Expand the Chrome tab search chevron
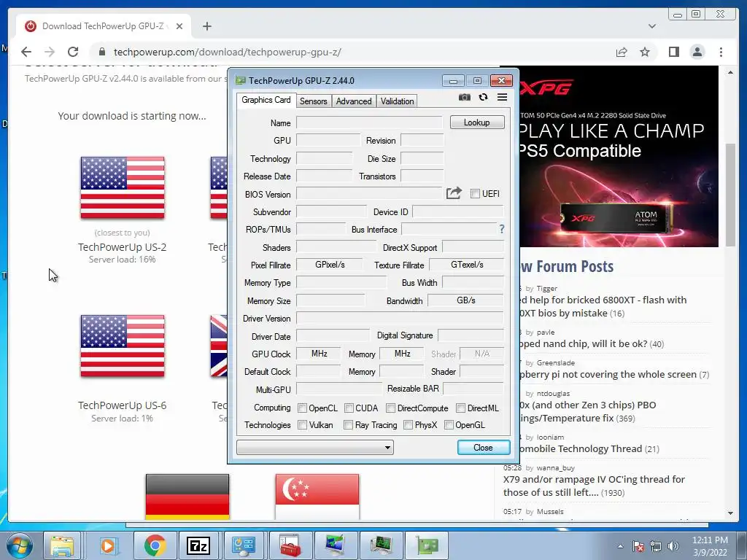Image resolution: width=747 pixels, height=560 pixels. point(651,26)
